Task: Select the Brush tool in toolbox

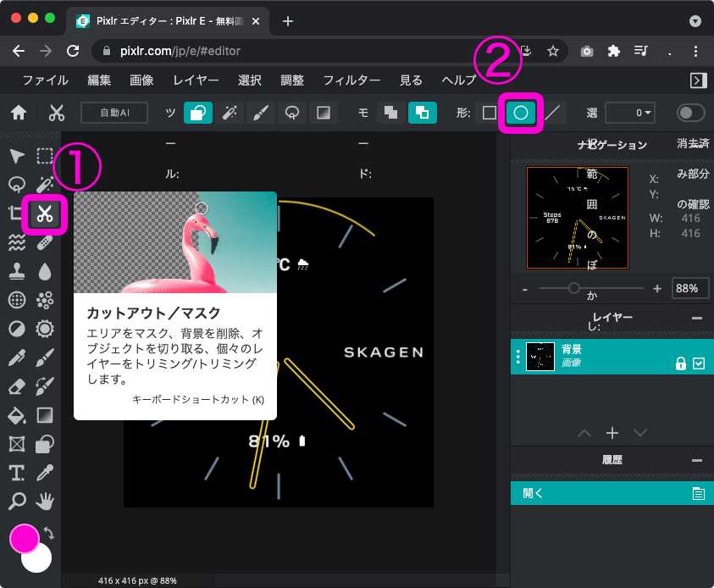Action: tap(45, 358)
